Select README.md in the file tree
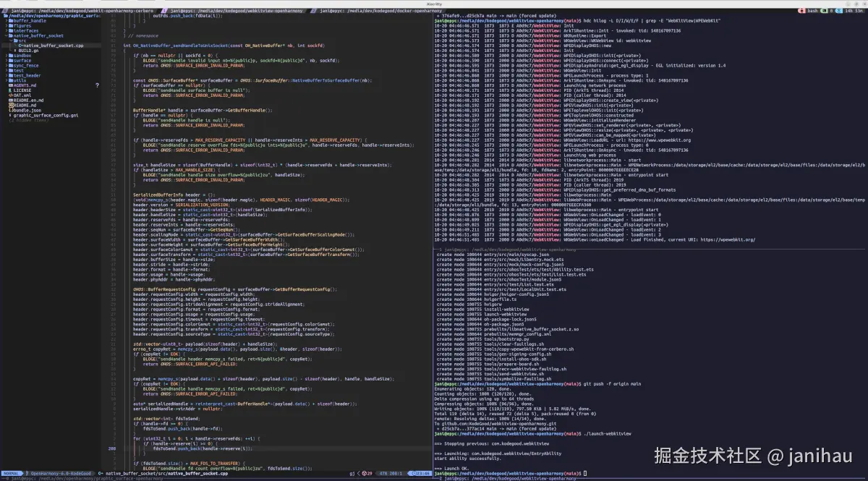The image size is (868, 481). 25,106
